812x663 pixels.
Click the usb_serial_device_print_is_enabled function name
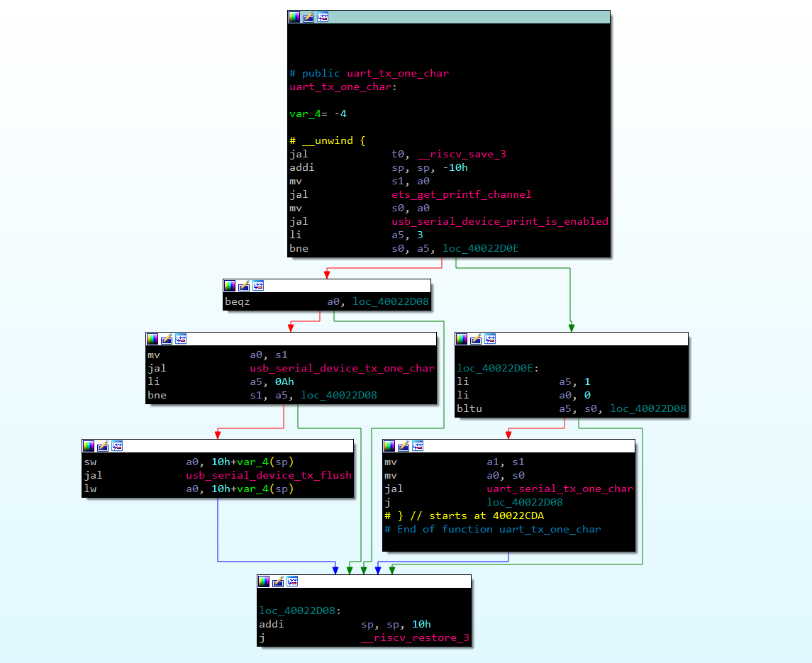[495, 221]
